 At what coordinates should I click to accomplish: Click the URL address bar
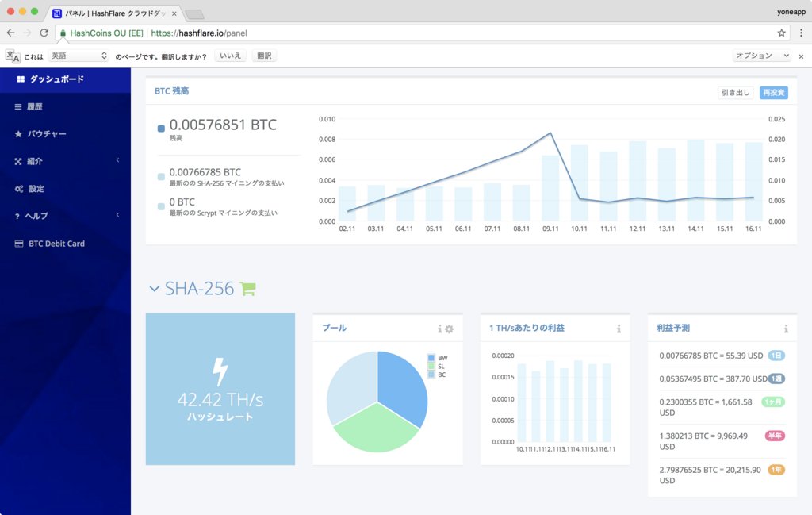(x=422, y=33)
